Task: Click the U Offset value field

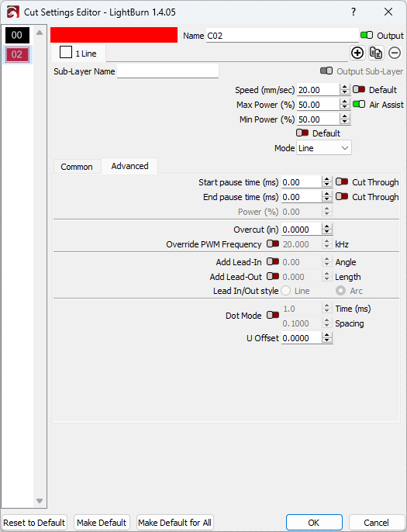Action: [301, 338]
